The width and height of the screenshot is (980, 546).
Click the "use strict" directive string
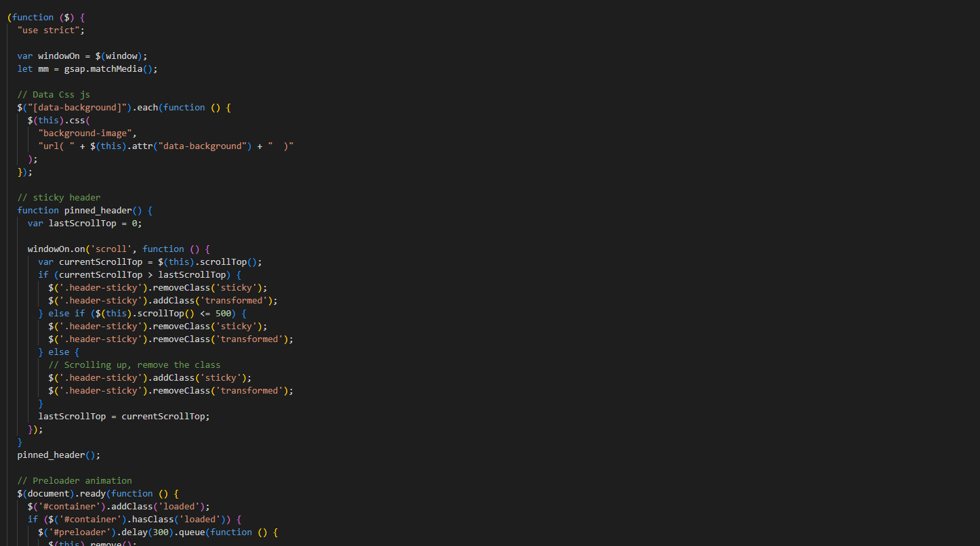click(51, 30)
